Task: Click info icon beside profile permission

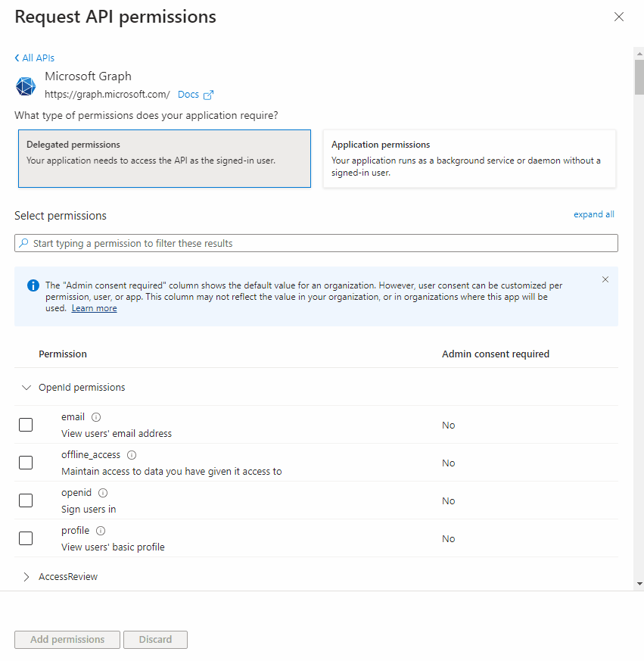Action: coord(101,531)
